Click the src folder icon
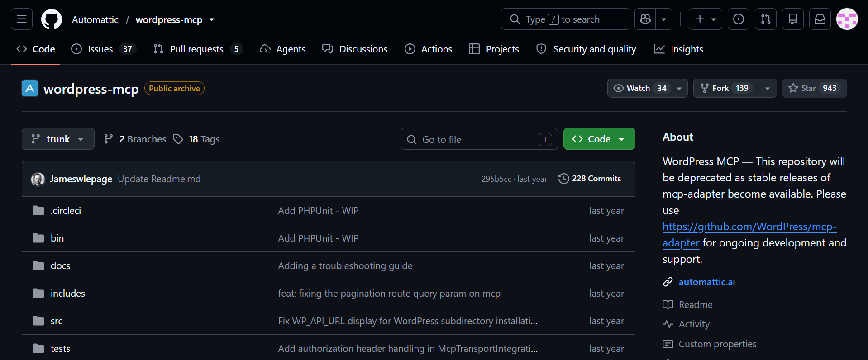The image size is (868, 360). pyautogui.click(x=38, y=321)
